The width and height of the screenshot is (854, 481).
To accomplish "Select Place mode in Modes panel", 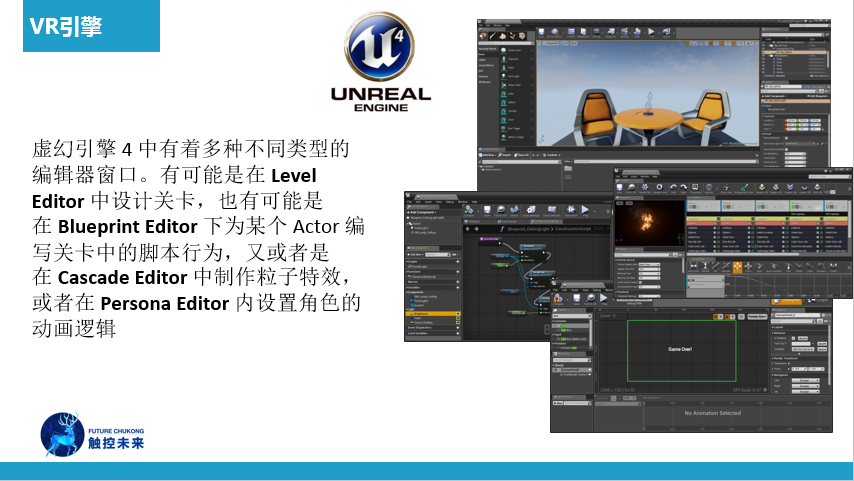I will (x=483, y=36).
